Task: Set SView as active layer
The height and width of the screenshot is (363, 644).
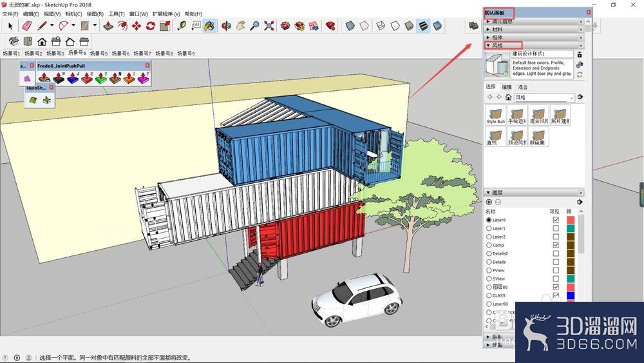Action: [489, 279]
